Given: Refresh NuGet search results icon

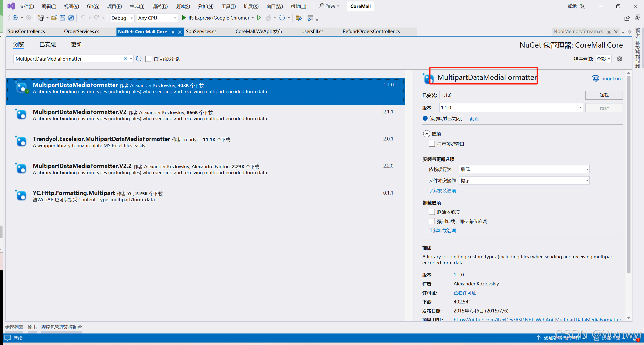Looking at the screenshot, I should [x=139, y=59].
